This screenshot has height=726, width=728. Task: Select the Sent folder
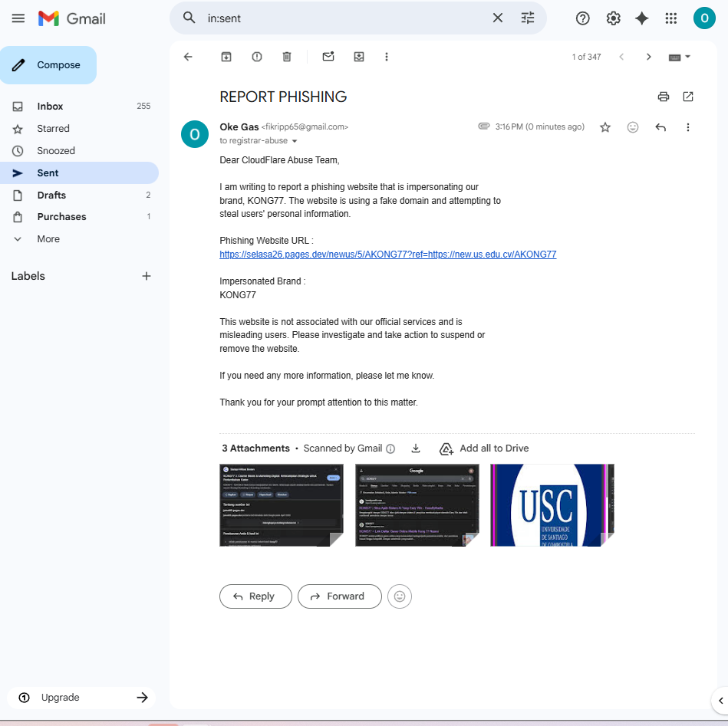(x=79, y=173)
